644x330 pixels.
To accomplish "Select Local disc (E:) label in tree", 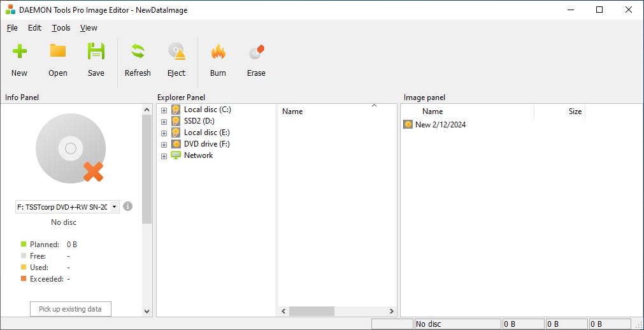I will click(x=207, y=133).
